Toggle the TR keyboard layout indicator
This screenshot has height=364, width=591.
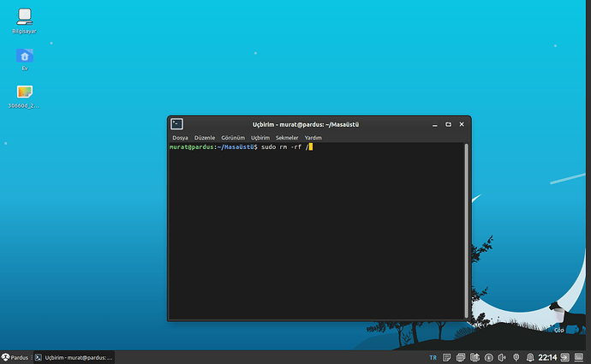pyautogui.click(x=432, y=357)
